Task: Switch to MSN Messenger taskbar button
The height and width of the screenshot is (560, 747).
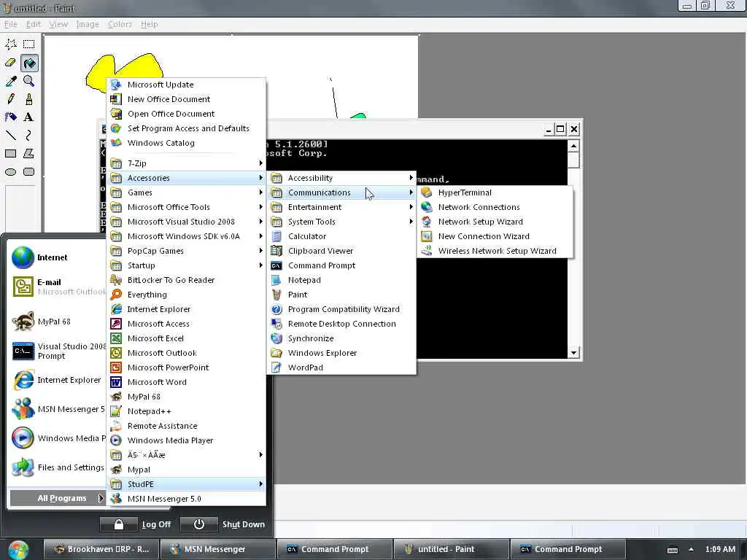Action: point(217,549)
